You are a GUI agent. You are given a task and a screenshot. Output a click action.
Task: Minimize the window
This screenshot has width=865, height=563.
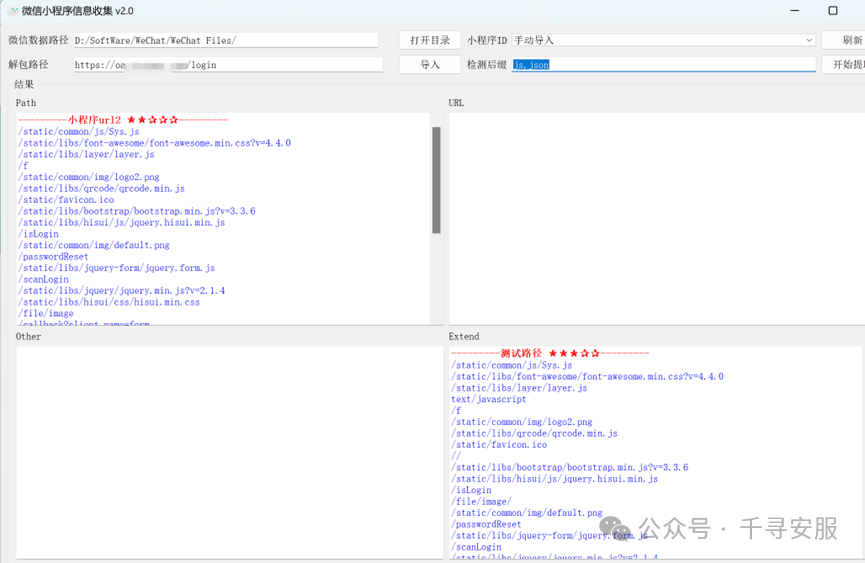pos(794,10)
